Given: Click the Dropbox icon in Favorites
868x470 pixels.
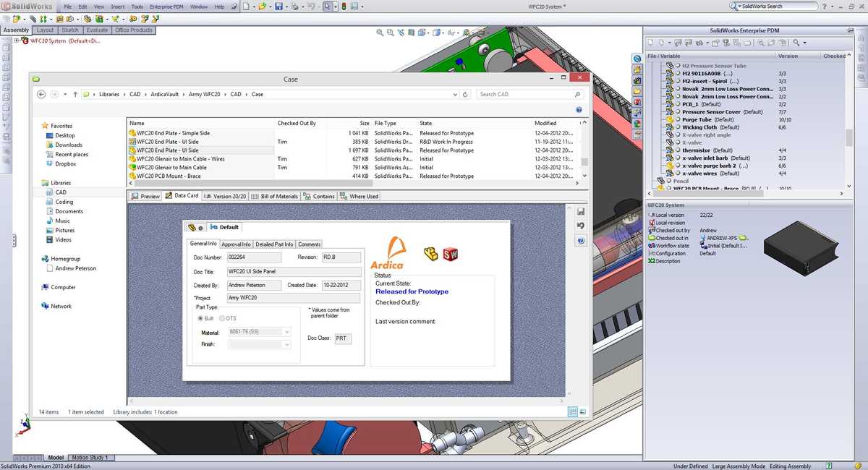Looking at the screenshot, I should [50, 164].
